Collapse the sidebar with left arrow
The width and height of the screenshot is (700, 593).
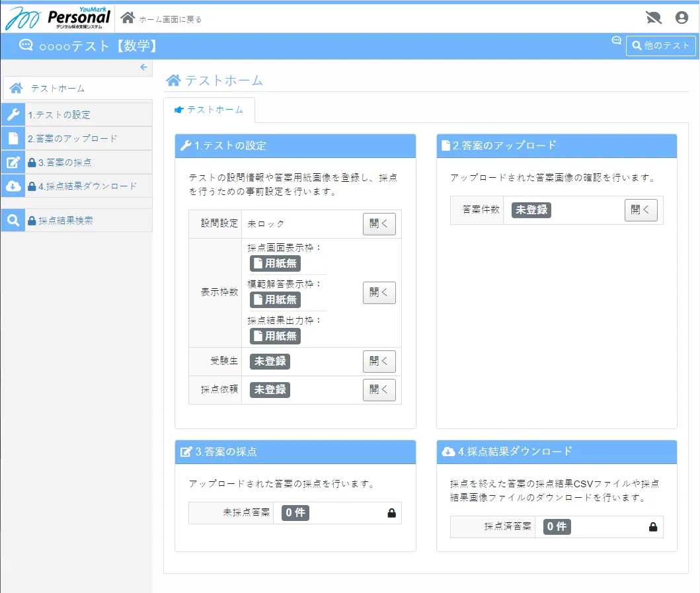click(x=143, y=67)
